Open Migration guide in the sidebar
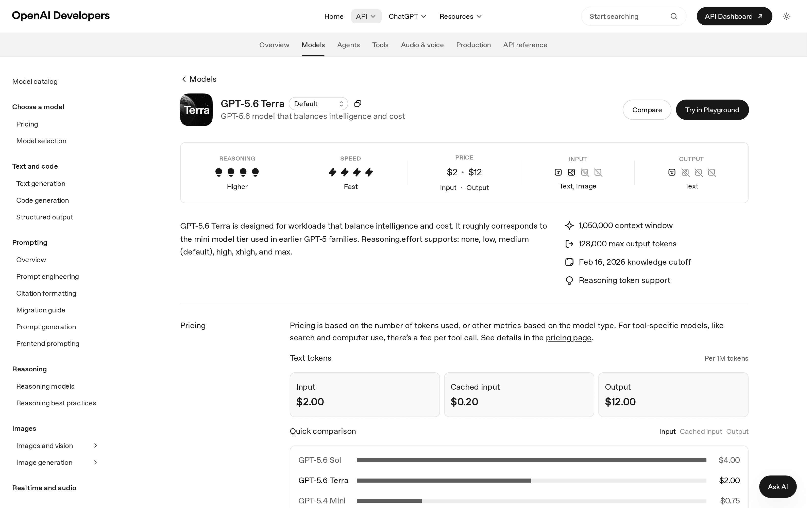Screen dimensions: 812x508 [41, 310]
